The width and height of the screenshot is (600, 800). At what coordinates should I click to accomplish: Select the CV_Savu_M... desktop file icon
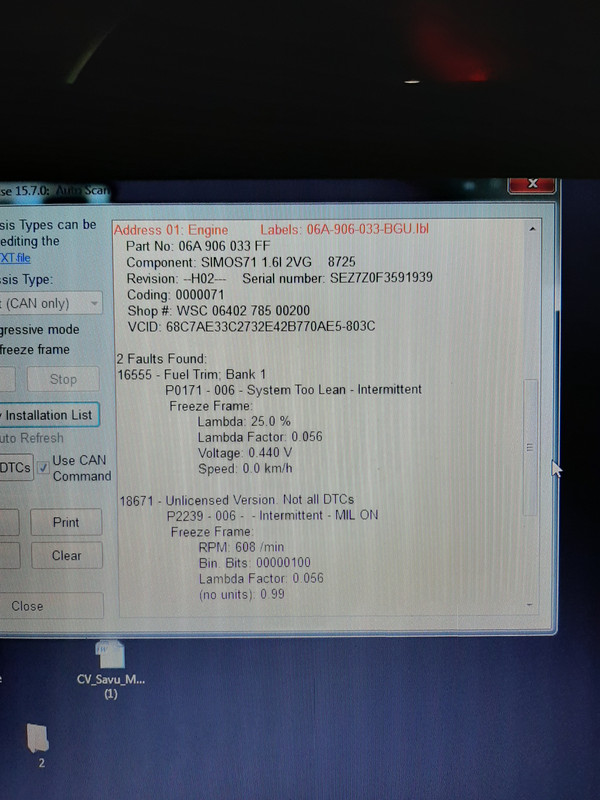click(111, 668)
